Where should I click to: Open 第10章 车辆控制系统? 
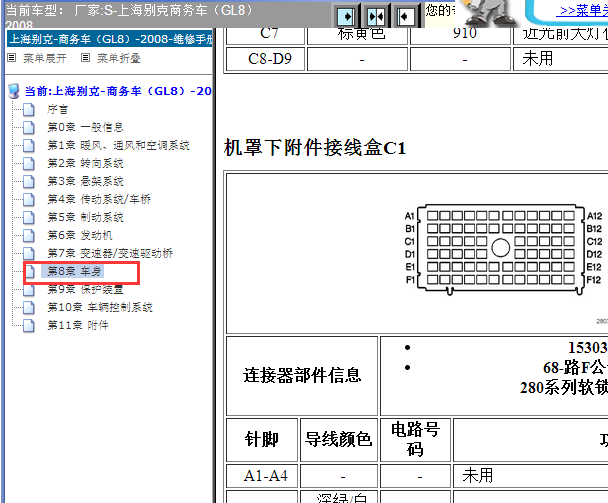click(x=100, y=308)
